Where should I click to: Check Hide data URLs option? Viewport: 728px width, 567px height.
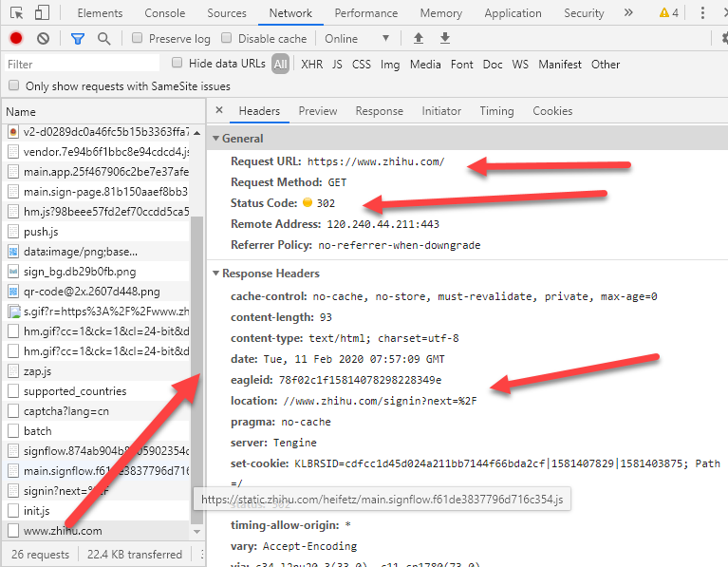click(177, 63)
